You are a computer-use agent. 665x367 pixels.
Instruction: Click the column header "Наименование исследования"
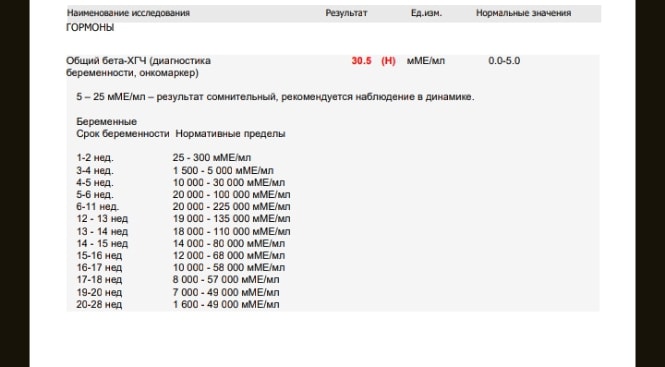[x=128, y=13]
